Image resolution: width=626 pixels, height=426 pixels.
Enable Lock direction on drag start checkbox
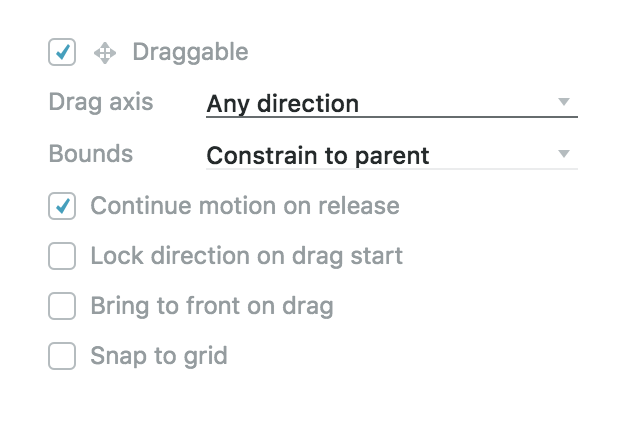[x=62, y=256]
